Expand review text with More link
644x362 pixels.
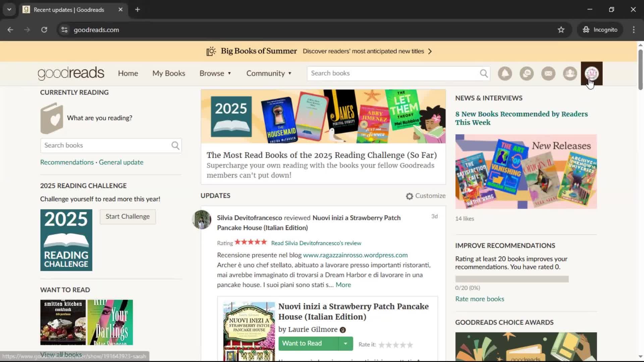pos(343,285)
